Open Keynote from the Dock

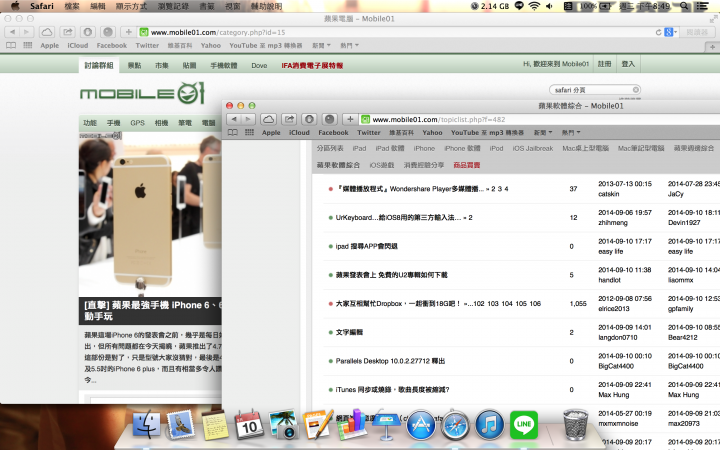[386, 425]
